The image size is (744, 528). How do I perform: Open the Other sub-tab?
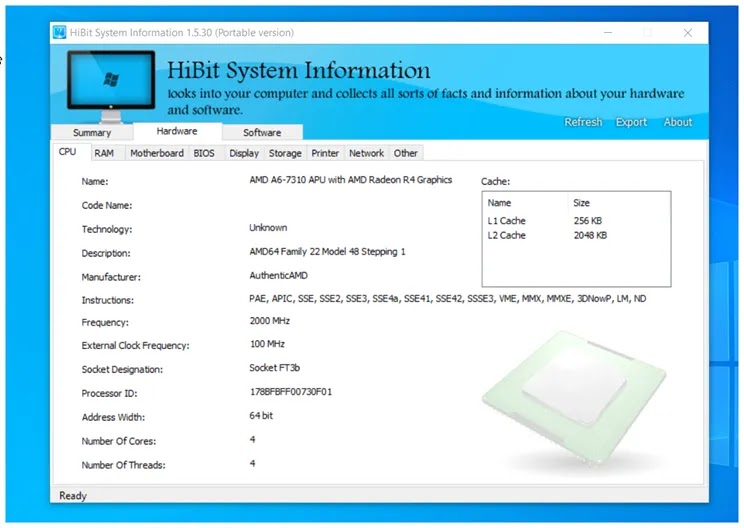[406, 153]
